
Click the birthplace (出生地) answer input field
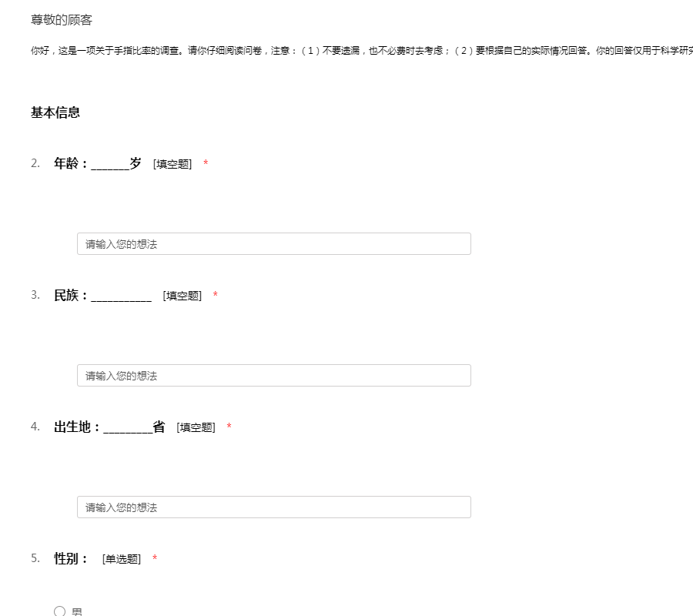pos(273,507)
